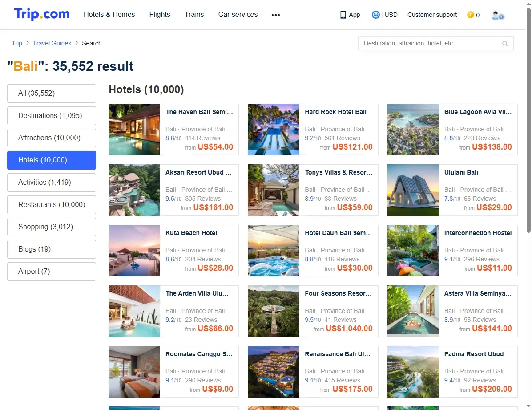
Task: Open Ululani Bali photo
Action: [x=413, y=190]
